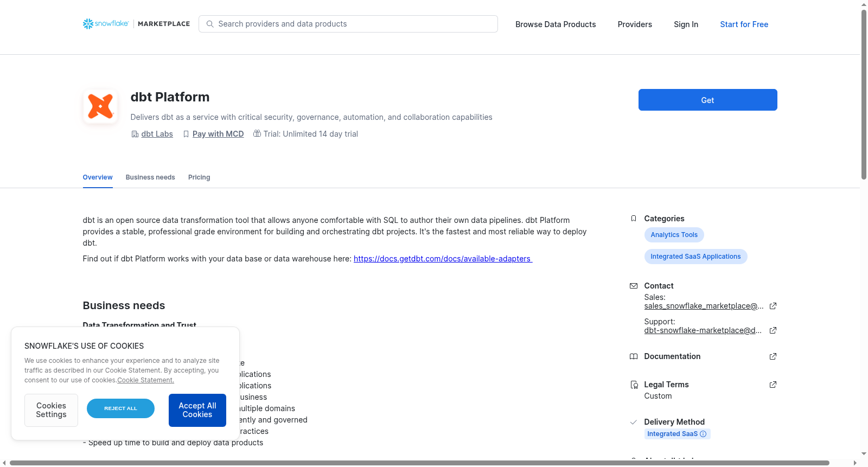The image size is (868, 467).
Task: Click the Legal Terms document icon
Action: point(634,385)
